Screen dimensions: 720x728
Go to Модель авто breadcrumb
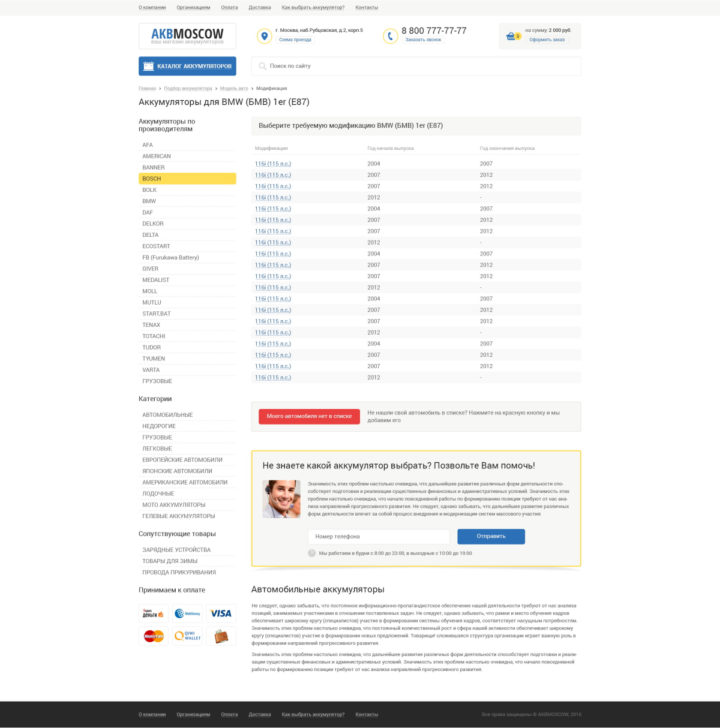point(234,88)
